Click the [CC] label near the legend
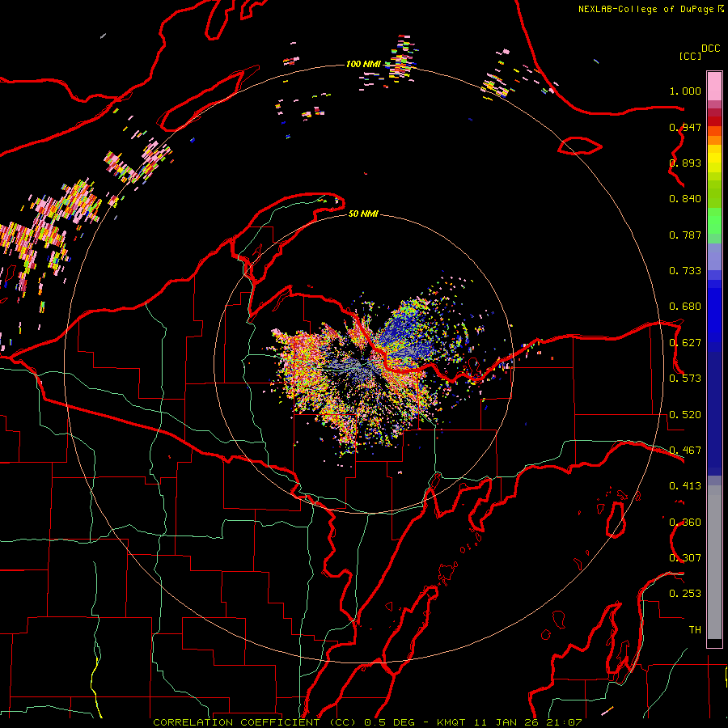Screen dimensions: 728x728 pyautogui.click(x=690, y=57)
